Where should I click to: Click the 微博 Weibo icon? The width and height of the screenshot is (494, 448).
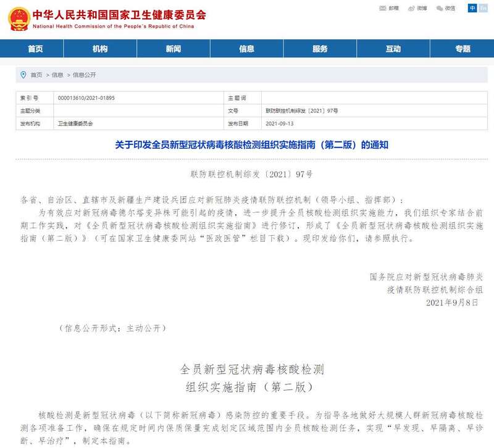(x=411, y=8)
